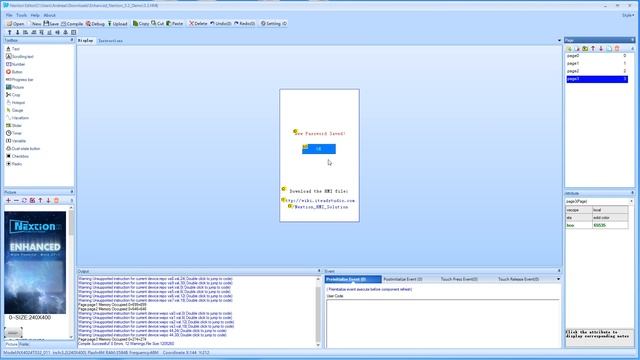Redo the last undone action

[x=244, y=24]
